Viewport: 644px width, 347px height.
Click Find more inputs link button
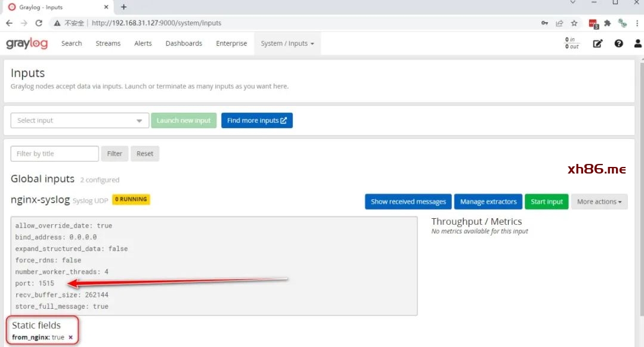pos(256,120)
